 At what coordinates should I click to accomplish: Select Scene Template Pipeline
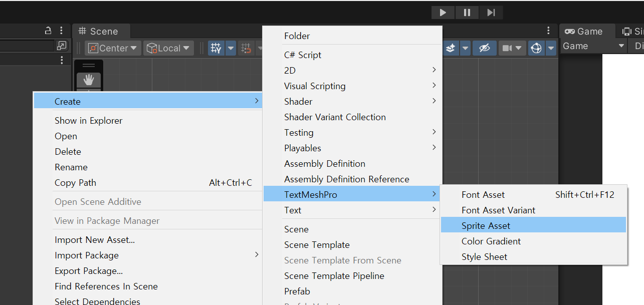coord(353,275)
